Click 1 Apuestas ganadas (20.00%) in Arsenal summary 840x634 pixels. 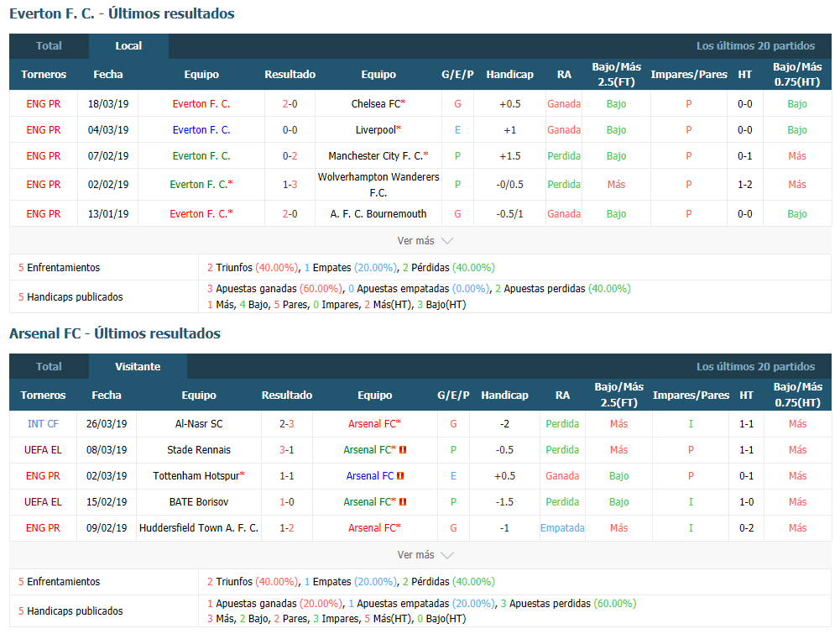[274, 604]
